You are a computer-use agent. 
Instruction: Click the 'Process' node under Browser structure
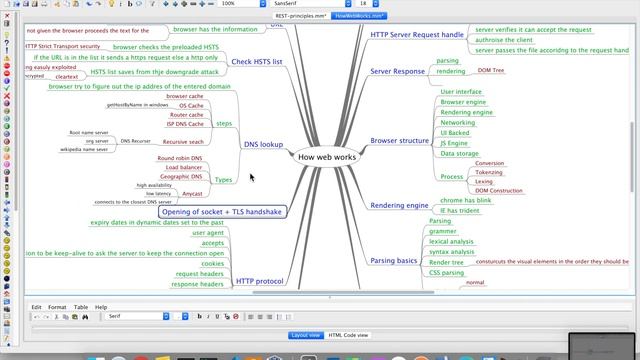point(451,177)
